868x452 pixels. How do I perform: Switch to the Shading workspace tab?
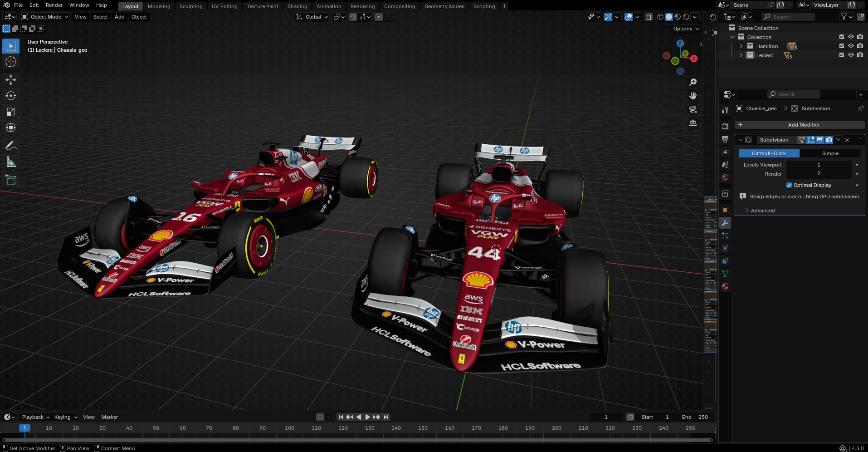(297, 6)
